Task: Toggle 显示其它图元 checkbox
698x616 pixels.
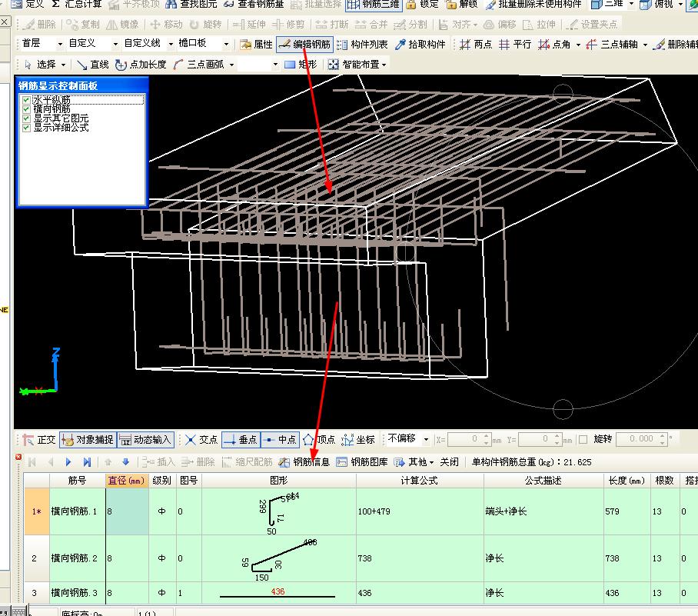Action: tap(26, 118)
